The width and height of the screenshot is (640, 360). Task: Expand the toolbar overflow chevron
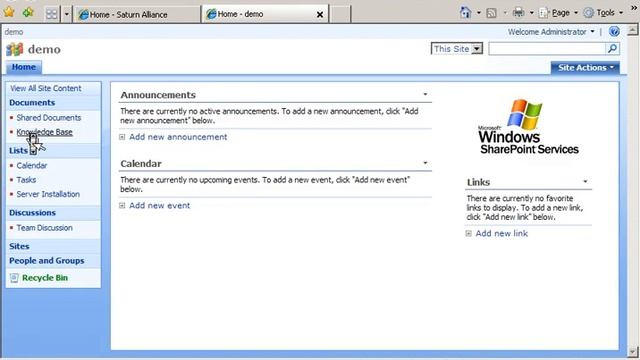(634, 8)
